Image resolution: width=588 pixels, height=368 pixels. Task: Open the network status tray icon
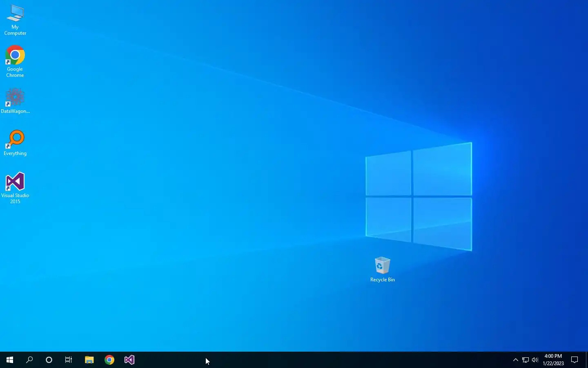tap(525, 360)
